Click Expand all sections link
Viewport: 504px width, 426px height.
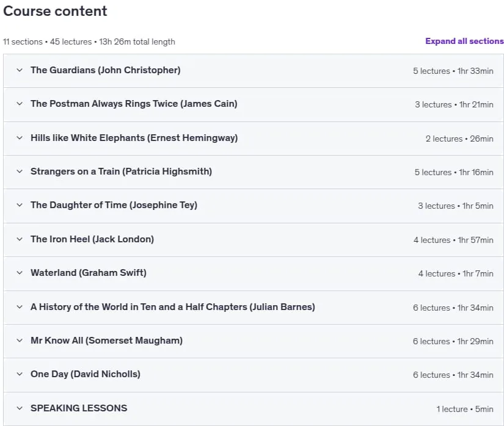coord(464,41)
